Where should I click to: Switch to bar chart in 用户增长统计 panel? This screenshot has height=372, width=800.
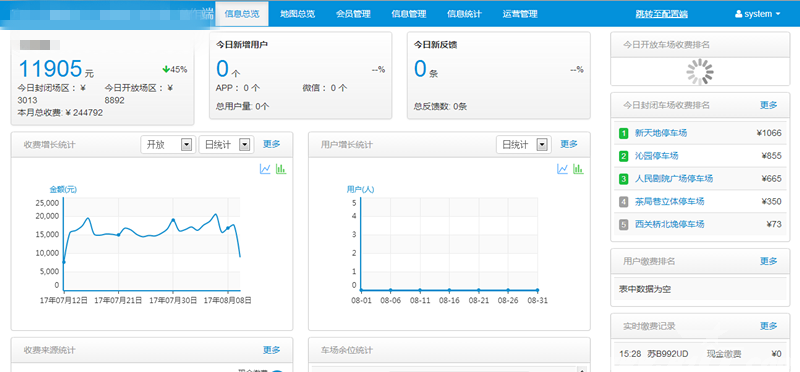[x=578, y=169]
